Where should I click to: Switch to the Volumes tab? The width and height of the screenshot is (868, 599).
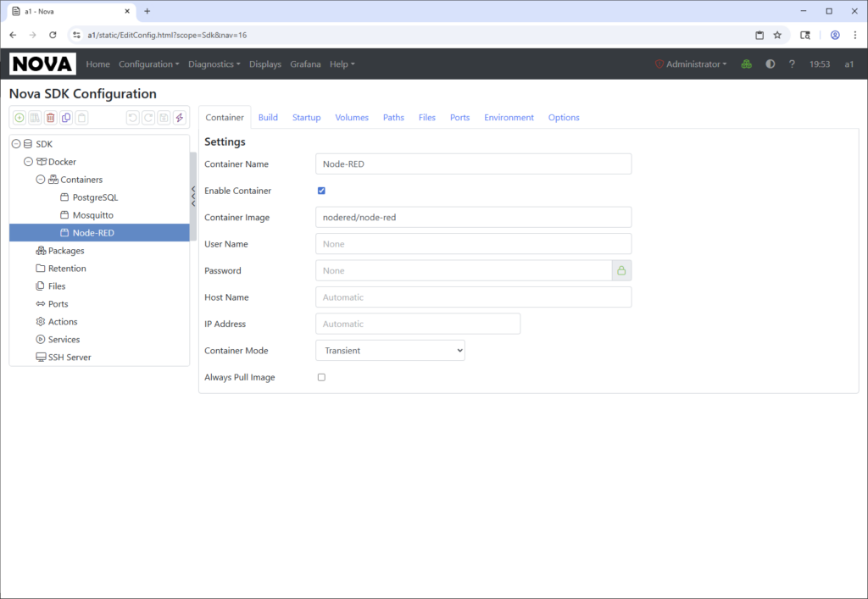click(x=352, y=118)
